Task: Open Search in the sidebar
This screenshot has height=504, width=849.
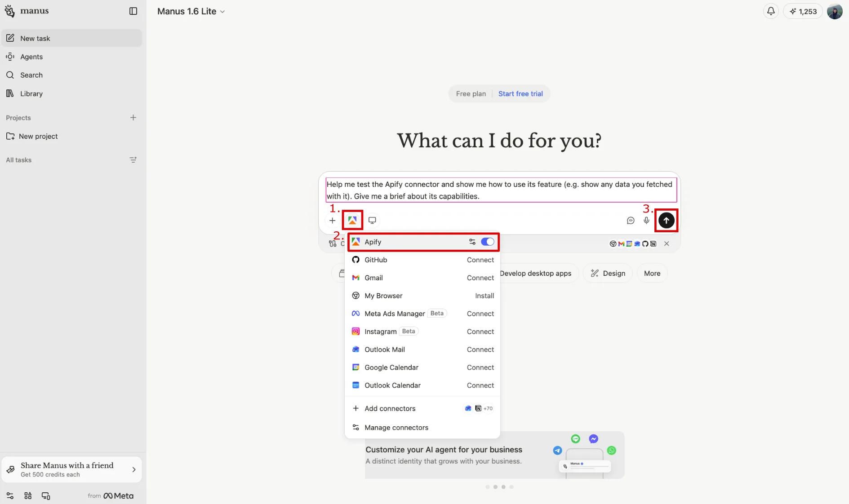Action: [x=72, y=75]
